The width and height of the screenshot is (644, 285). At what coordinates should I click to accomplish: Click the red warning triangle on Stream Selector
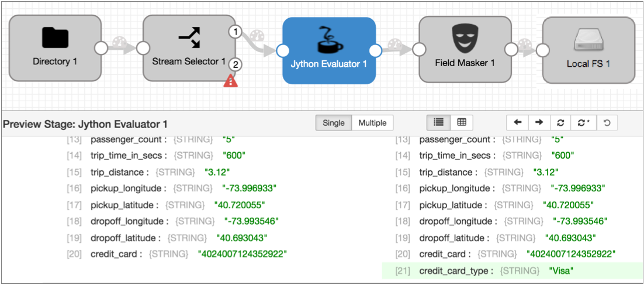(231, 82)
